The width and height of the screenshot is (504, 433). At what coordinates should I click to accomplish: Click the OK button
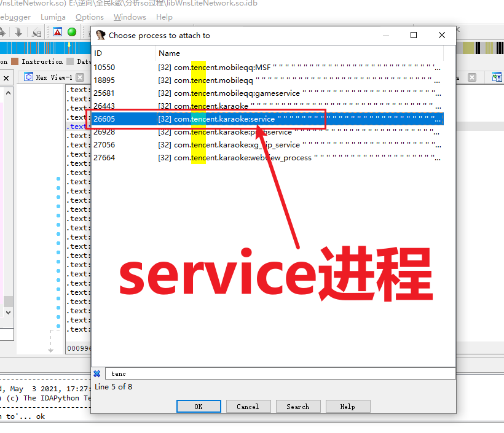pyautogui.click(x=199, y=407)
